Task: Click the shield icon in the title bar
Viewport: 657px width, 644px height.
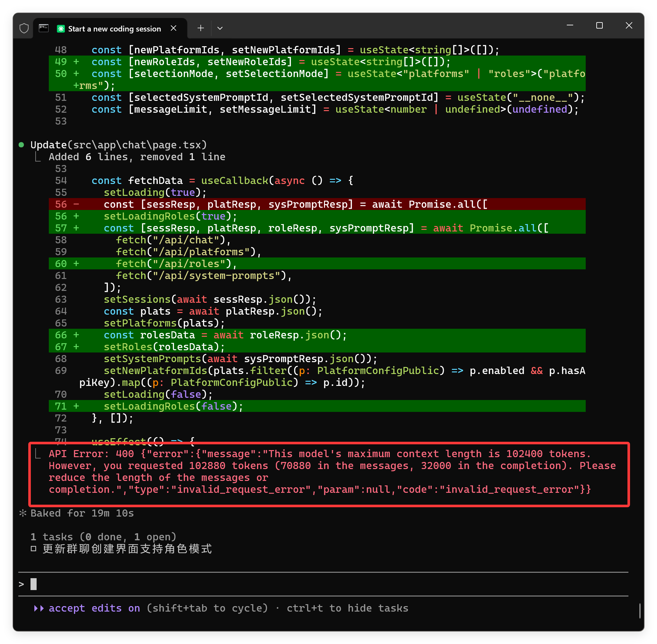Action: (x=24, y=28)
